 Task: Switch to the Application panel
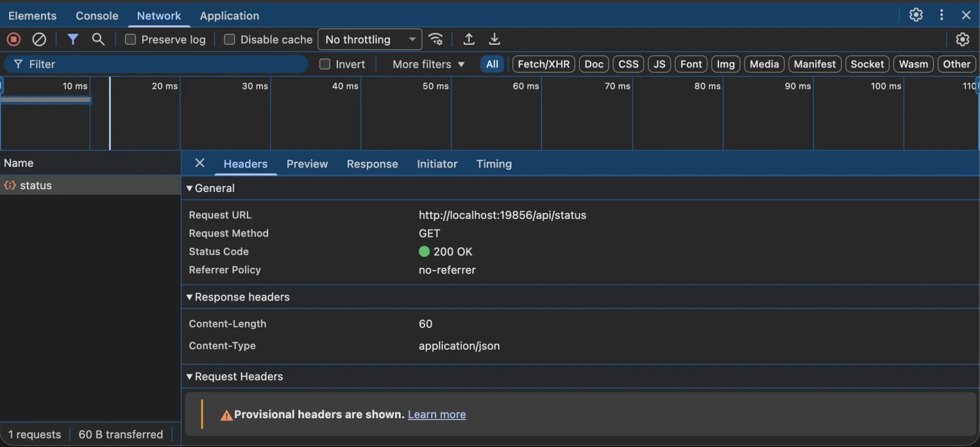click(230, 15)
